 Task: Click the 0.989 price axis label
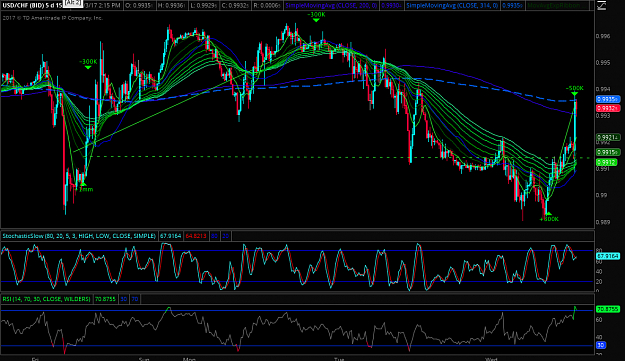(603, 222)
